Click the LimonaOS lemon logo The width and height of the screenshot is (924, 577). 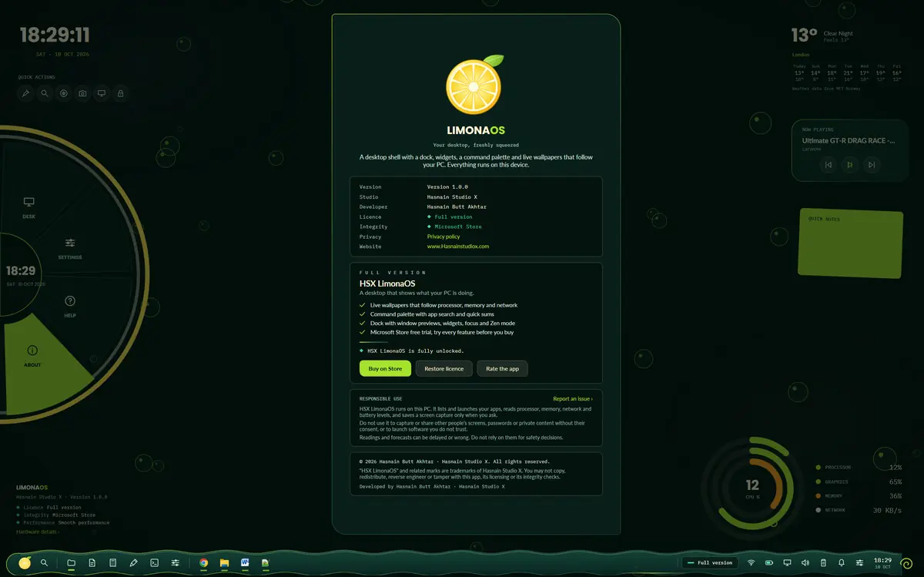pyautogui.click(x=475, y=85)
